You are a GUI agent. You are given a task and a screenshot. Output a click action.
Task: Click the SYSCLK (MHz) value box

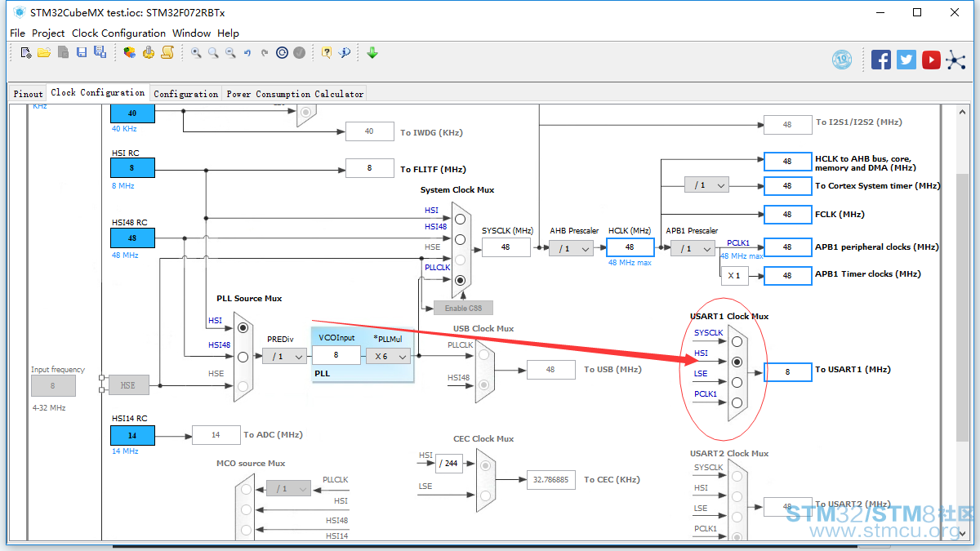pyautogui.click(x=506, y=247)
